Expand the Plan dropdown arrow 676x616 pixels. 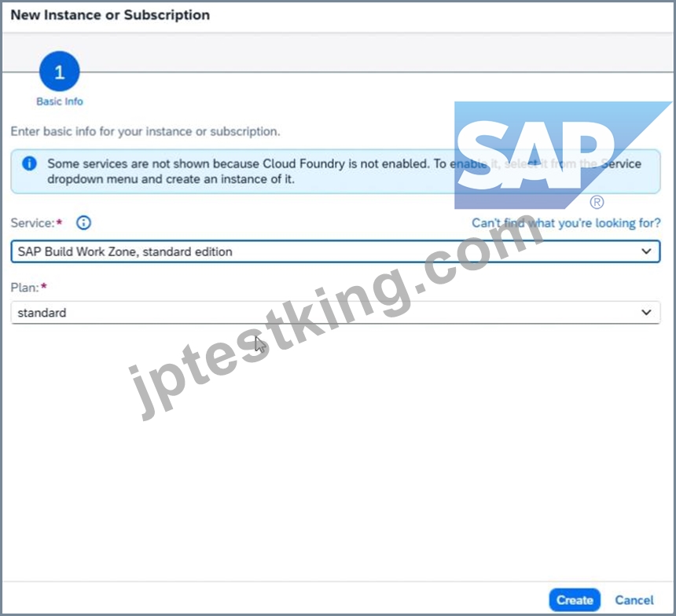tap(646, 312)
